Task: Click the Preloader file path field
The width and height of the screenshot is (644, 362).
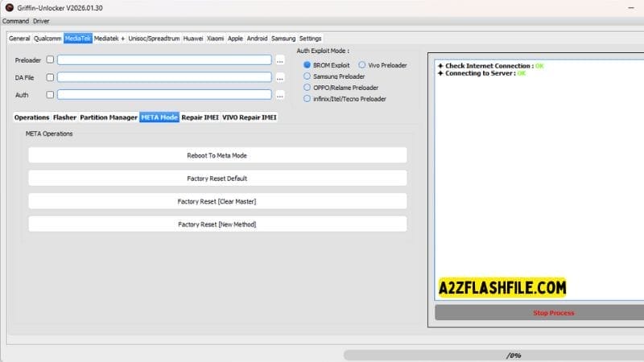Action: pos(164,60)
